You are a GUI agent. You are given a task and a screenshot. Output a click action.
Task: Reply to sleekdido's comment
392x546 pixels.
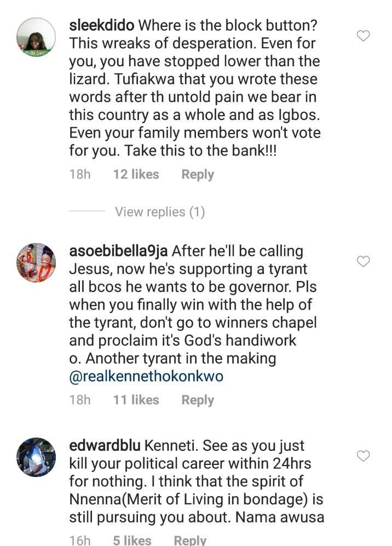198,175
